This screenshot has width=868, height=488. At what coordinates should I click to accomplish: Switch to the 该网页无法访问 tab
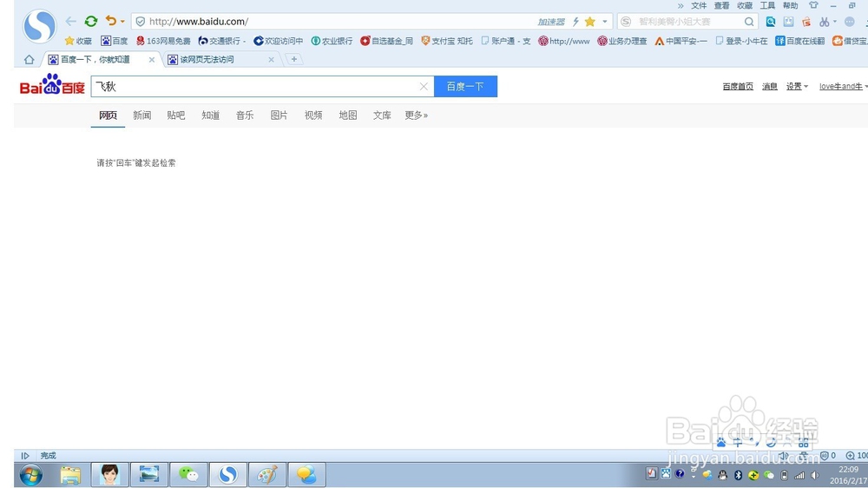point(220,59)
